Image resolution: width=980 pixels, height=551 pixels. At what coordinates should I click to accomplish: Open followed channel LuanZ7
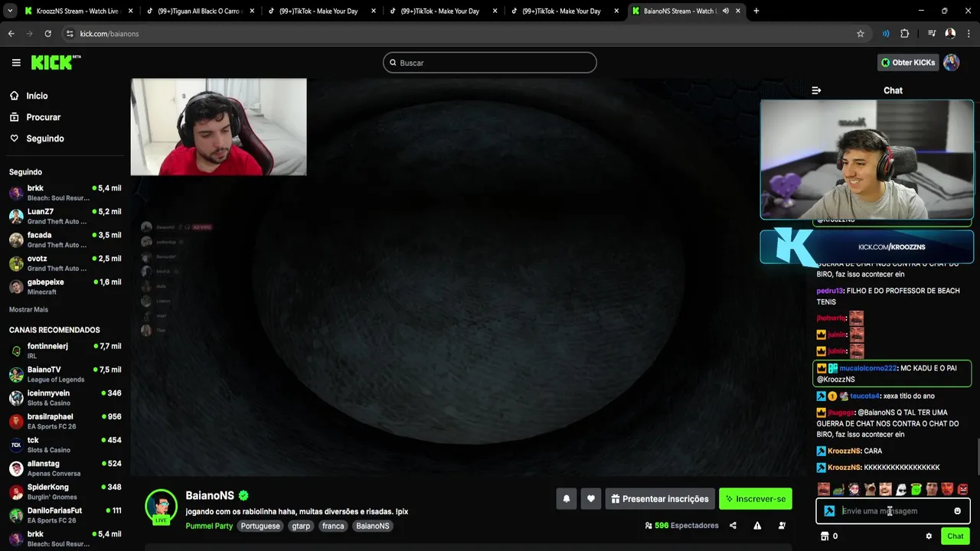(65, 217)
